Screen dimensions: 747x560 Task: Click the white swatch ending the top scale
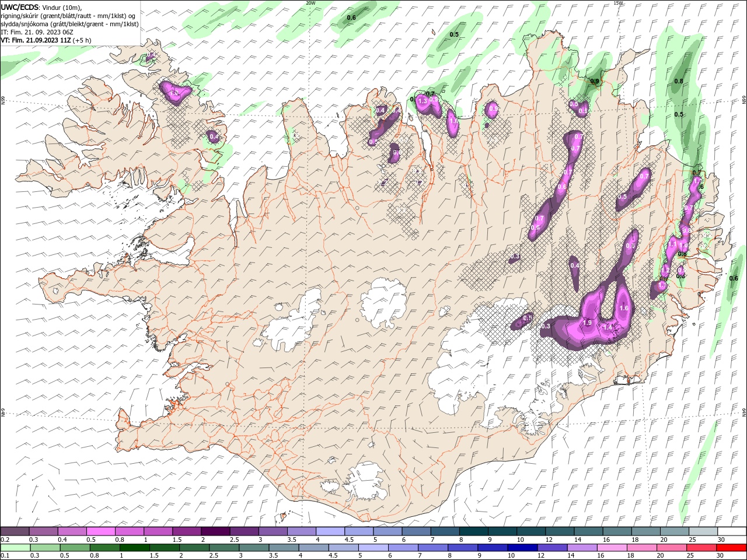point(732,531)
